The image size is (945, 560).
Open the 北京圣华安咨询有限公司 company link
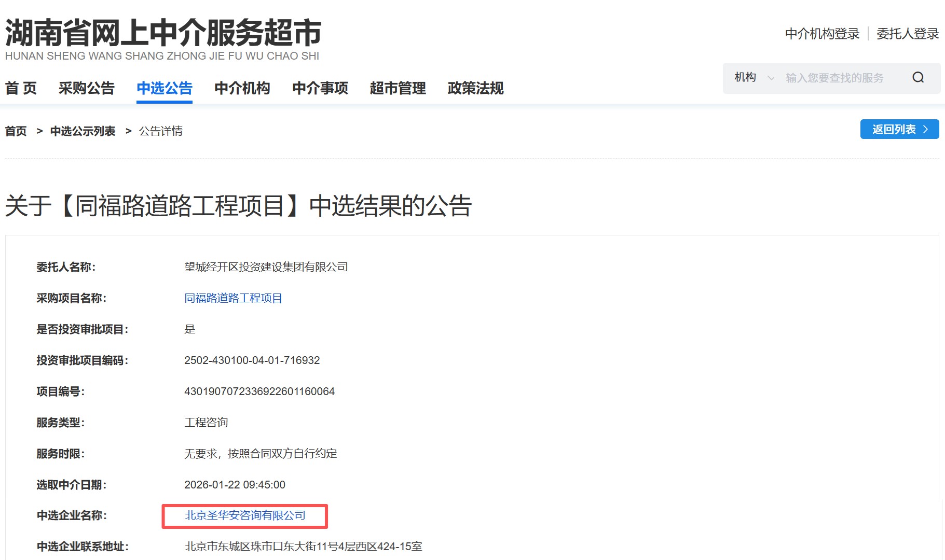tap(245, 515)
